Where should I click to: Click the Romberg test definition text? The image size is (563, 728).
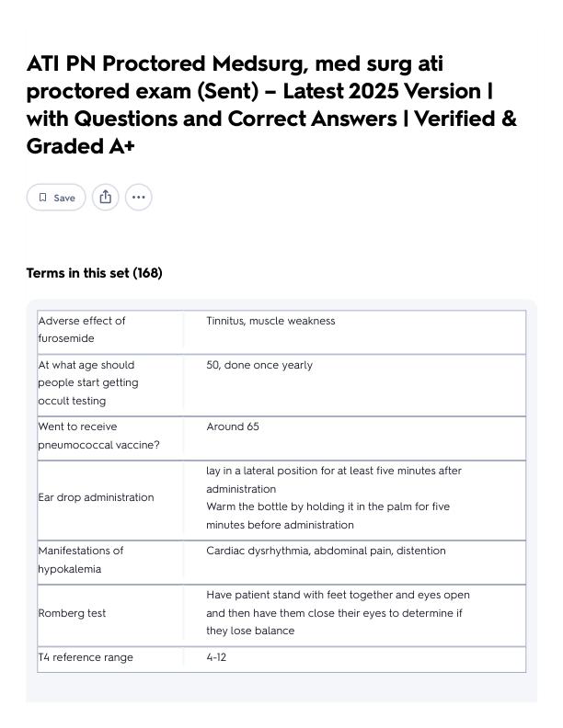click(x=339, y=613)
